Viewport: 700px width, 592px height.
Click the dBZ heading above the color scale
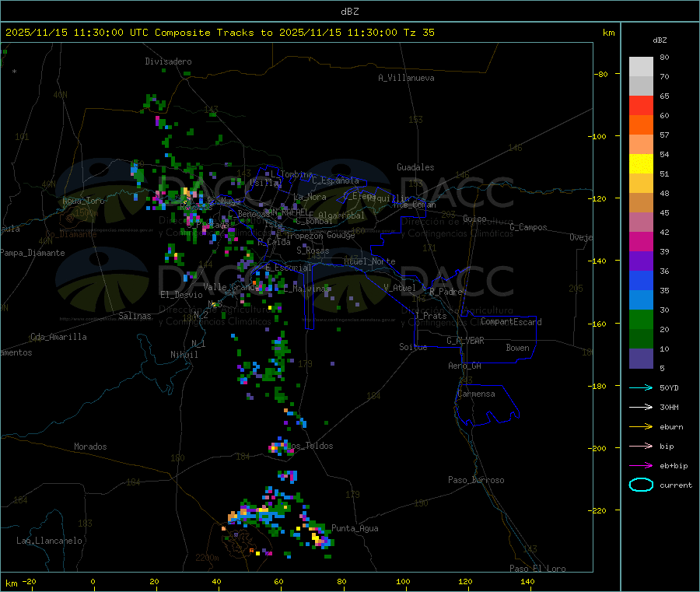click(x=660, y=40)
